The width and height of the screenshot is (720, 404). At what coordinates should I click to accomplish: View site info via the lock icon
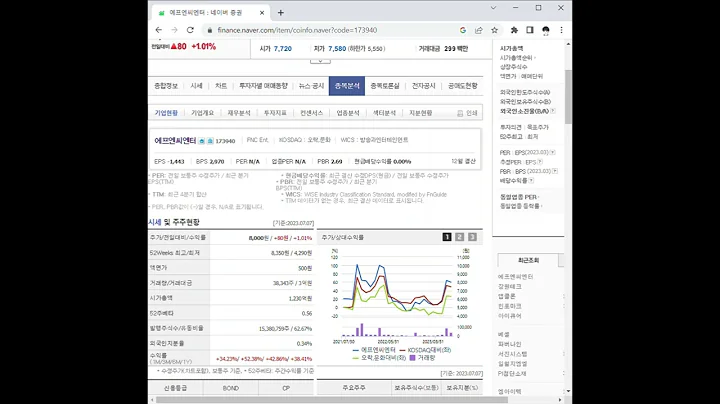click(209, 30)
